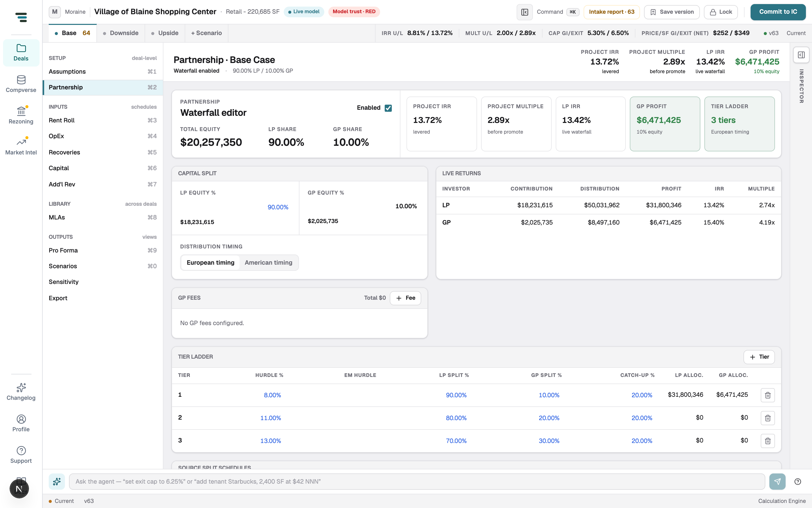The width and height of the screenshot is (812, 508).
Task: Open Add'l Rev inputs
Action: tap(103, 184)
